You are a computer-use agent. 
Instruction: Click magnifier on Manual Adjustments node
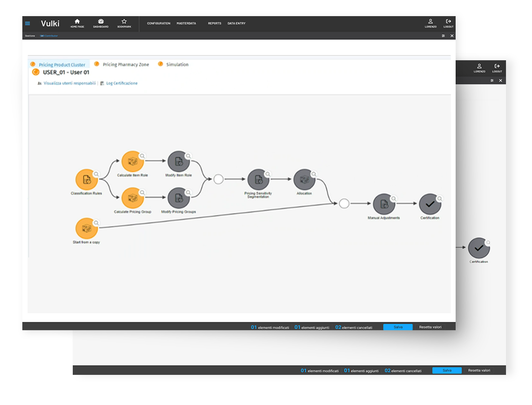pyautogui.click(x=393, y=199)
